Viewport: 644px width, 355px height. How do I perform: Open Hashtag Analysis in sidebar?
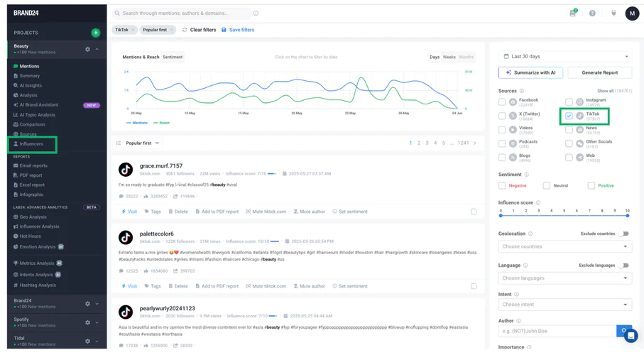37,285
